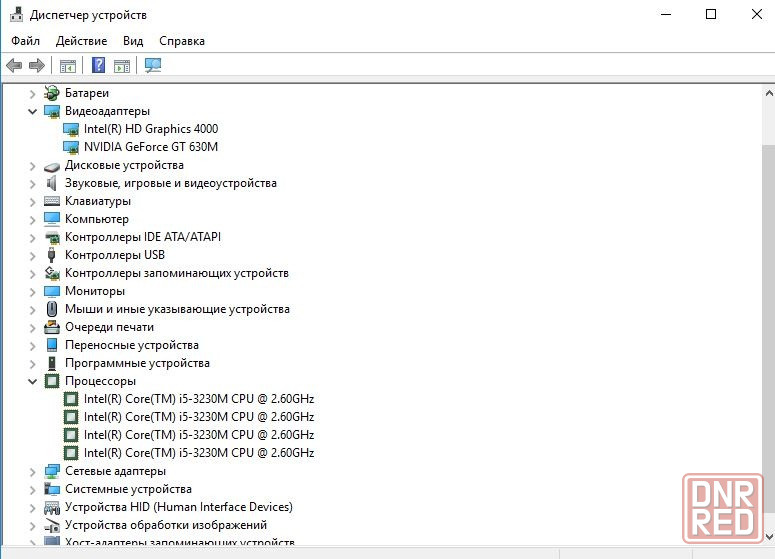This screenshot has height=559, width=775.
Task: Expand the Батареи category
Action: 33,93
